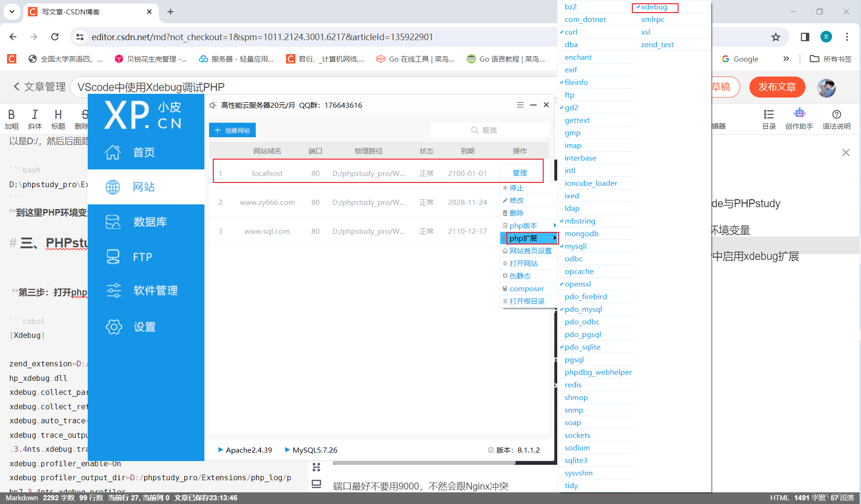861x504 pixels.
Task: Close the right side panel with X
Action: 846,153
